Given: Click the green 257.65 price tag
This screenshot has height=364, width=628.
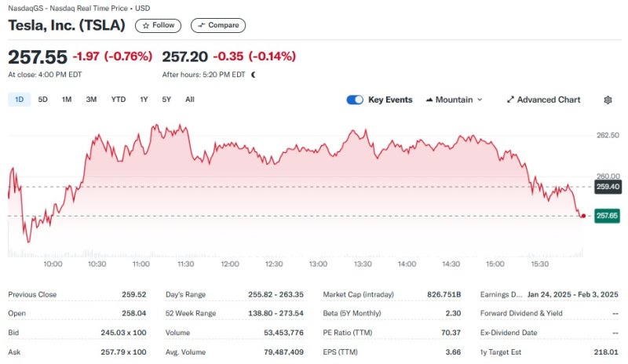Looking at the screenshot, I should click(608, 216).
